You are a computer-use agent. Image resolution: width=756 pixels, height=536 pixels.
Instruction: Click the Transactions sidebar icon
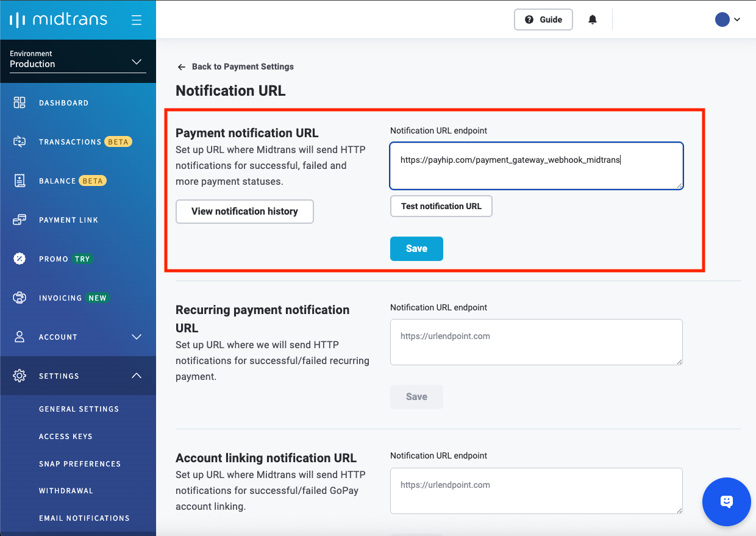(x=20, y=141)
